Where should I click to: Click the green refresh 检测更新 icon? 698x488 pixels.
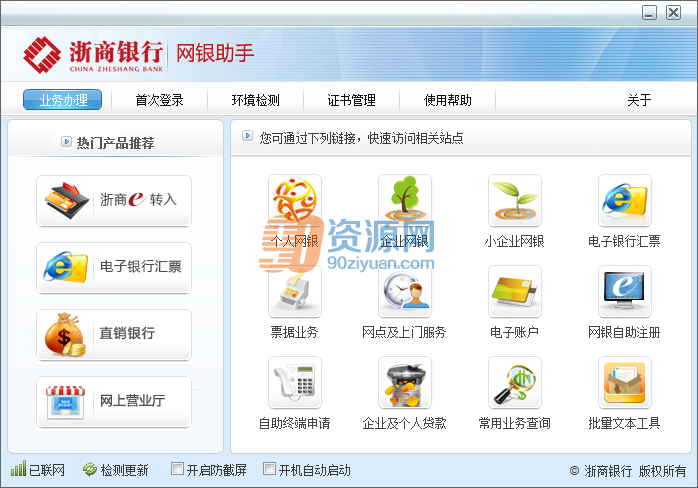click(x=90, y=469)
